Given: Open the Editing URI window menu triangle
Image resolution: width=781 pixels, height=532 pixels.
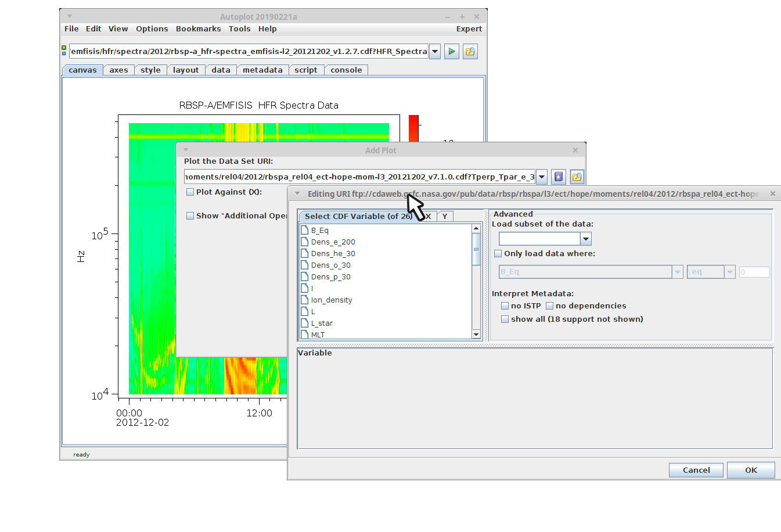Looking at the screenshot, I should pyautogui.click(x=297, y=194).
